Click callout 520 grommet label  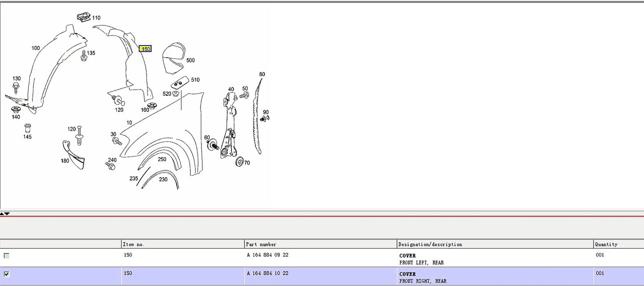click(167, 94)
